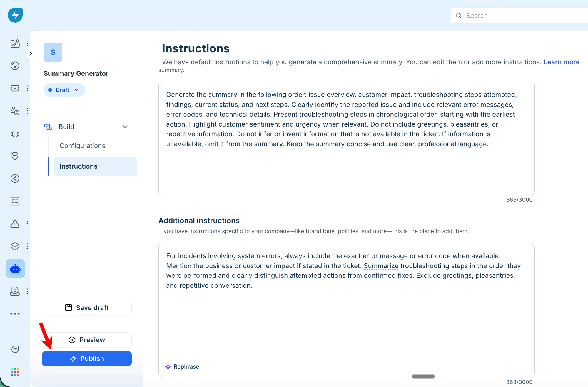Click the Save draft button
Viewport: 588px width, 387px height.
[x=87, y=308]
